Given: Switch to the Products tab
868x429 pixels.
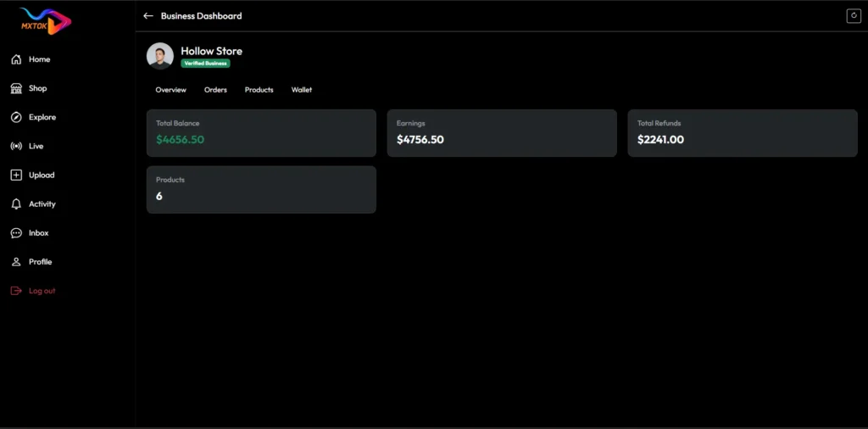Looking at the screenshot, I should click(x=259, y=90).
